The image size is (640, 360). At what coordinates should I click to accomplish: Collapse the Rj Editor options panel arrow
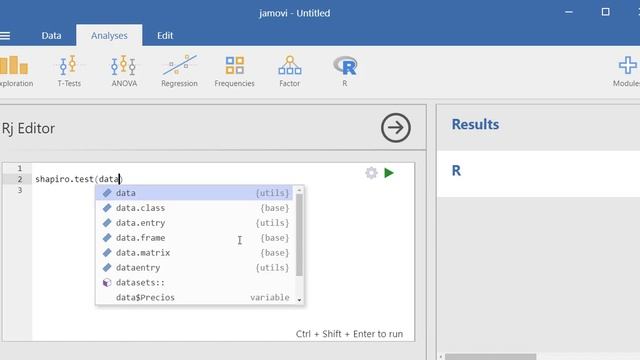pyautogui.click(x=396, y=128)
